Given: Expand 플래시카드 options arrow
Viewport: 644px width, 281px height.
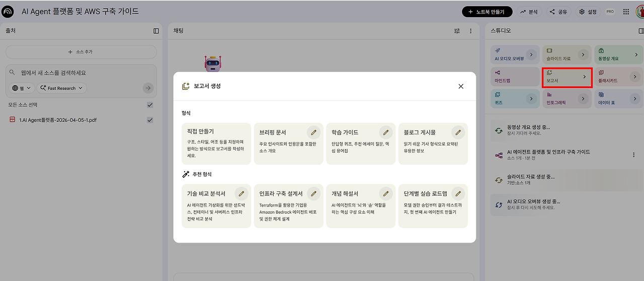Looking at the screenshot, I should click(635, 77).
